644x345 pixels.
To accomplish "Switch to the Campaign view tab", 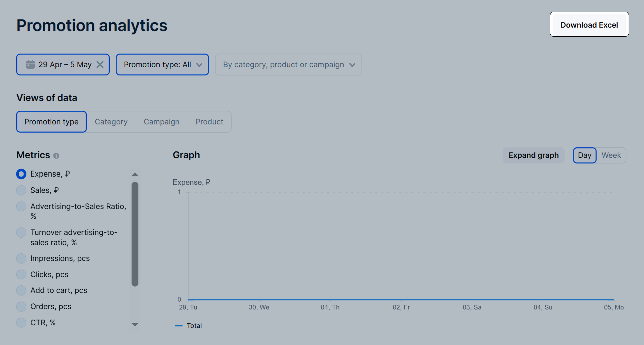I will coord(161,122).
